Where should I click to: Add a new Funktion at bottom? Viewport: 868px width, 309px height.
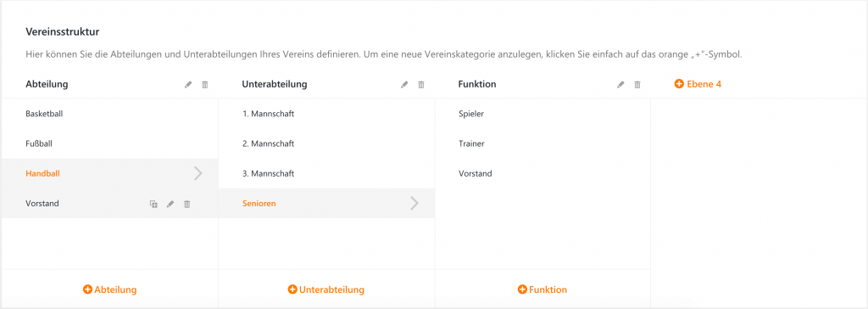pyautogui.click(x=542, y=289)
